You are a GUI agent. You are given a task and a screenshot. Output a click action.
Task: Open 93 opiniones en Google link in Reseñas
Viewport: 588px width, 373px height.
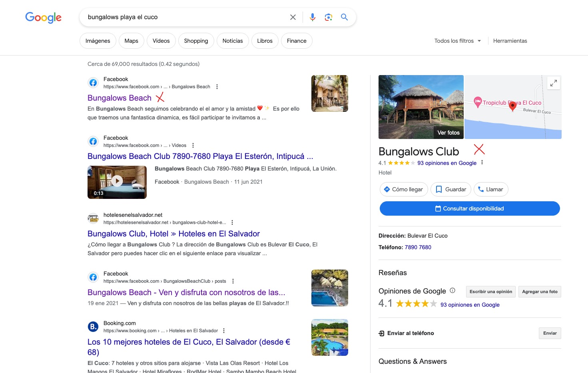click(470, 305)
